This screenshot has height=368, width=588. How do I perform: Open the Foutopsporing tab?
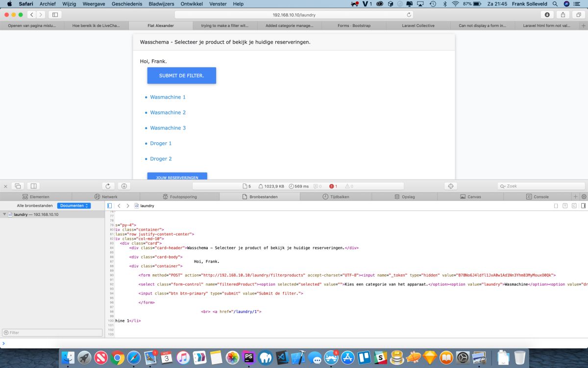(179, 196)
